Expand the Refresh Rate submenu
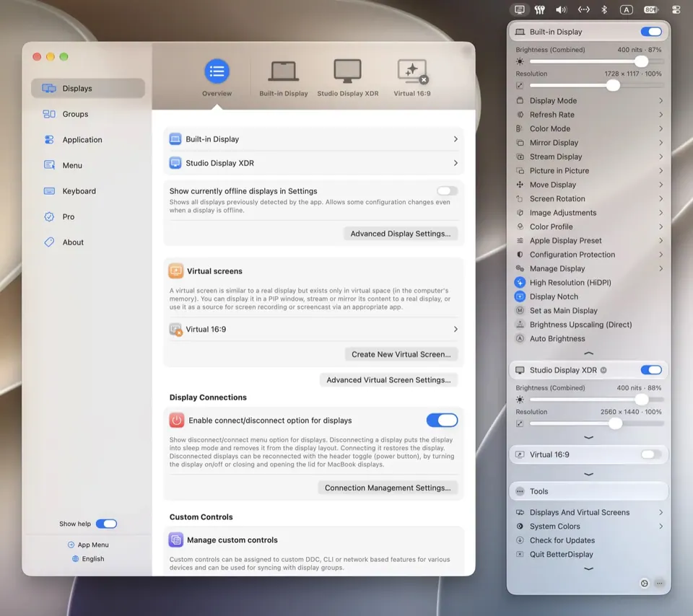Image resolution: width=693 pixels, height=616 pixels. 590,115
